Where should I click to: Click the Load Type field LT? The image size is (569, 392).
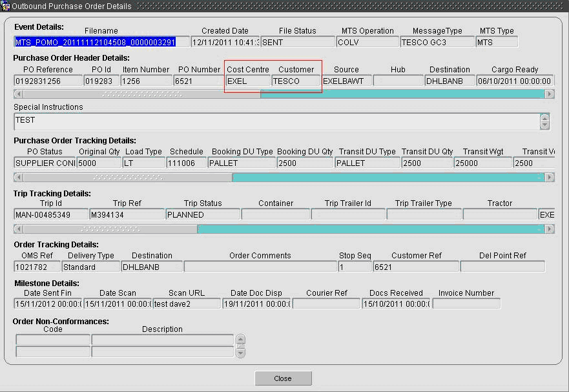pos(143,163)
